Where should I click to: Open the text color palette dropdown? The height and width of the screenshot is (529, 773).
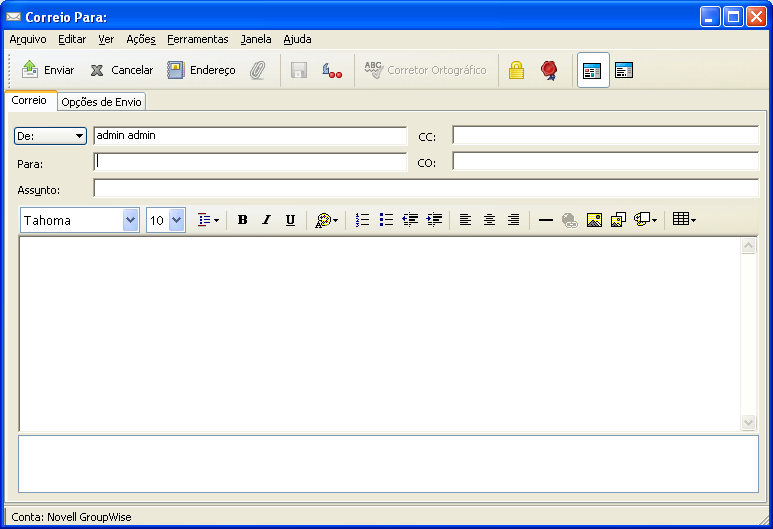pos(326,220)
